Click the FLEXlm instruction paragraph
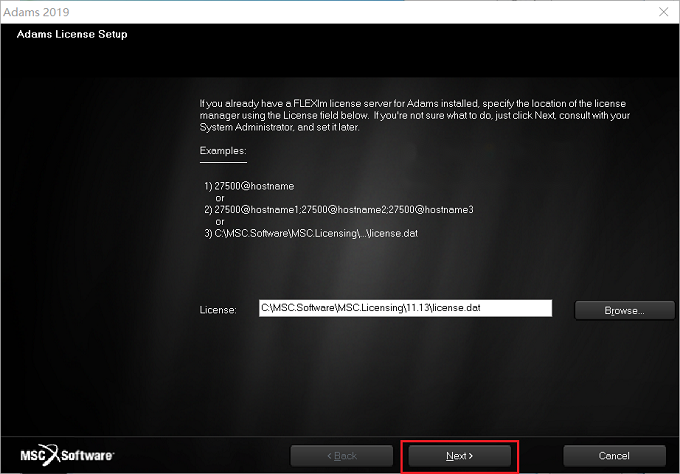 (x=415, y=115)
